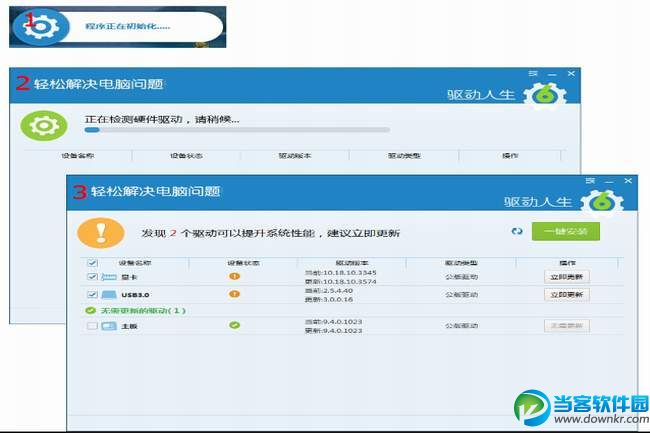The image size is (650, 433).
Task: Click the 驱动版本 column header in detecting window
Action: tap(295, 156)
